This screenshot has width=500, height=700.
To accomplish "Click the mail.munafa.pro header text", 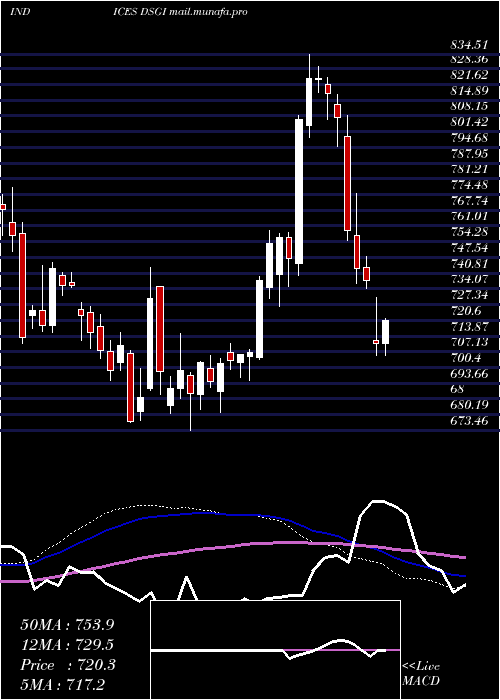I will [x=208, y=12].
